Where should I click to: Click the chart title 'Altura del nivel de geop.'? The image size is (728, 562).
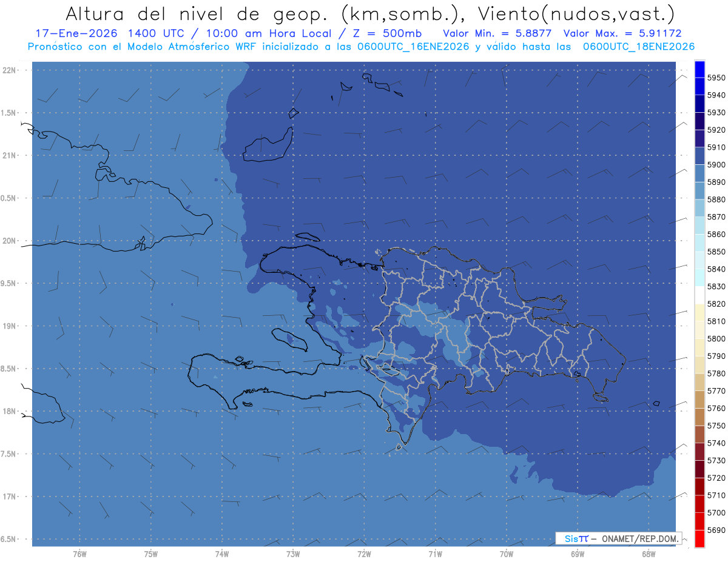click(197, 13)
